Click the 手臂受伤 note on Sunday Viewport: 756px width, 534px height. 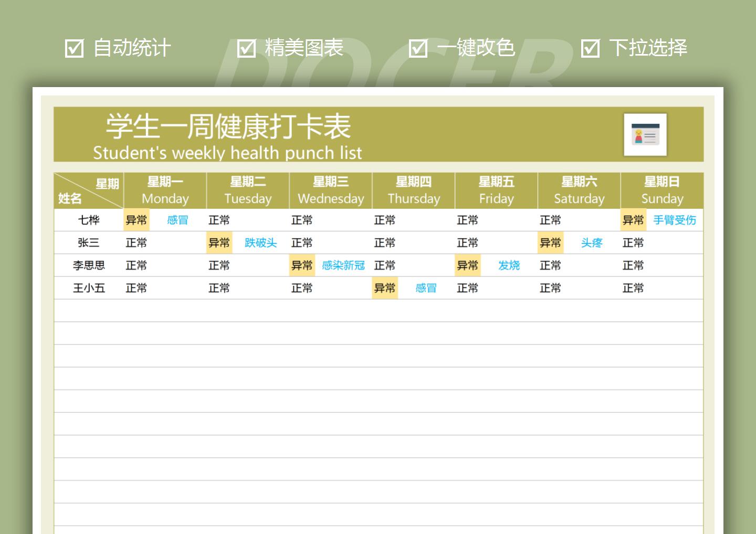[x=675, y=220]
